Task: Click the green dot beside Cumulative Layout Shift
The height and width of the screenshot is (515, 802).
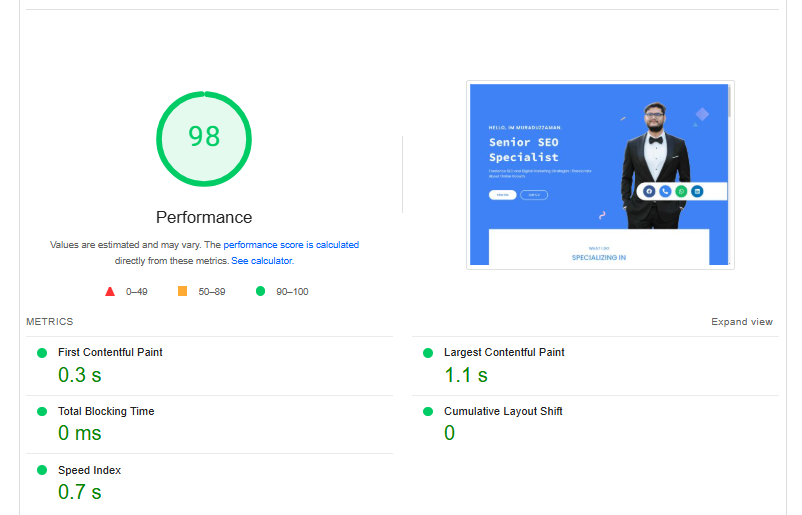Action: pos(428,412)
